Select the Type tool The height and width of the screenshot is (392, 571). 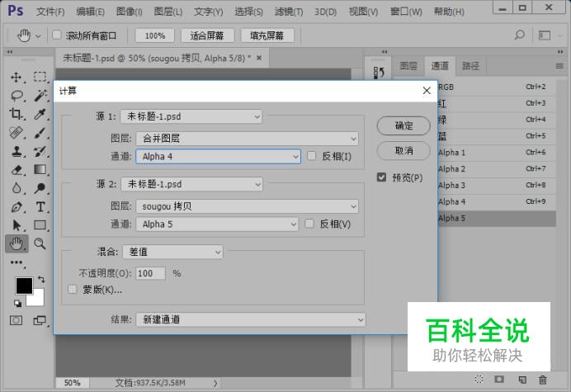pyautogui.click(x=40, y=206)
